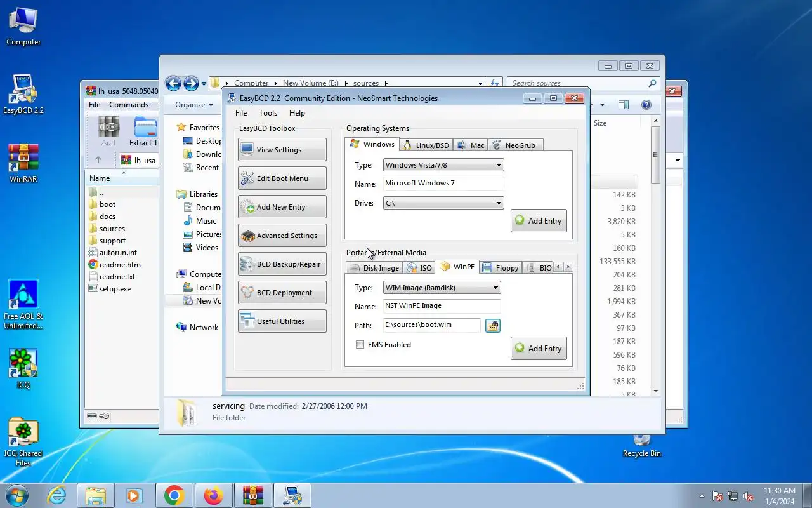The image size is (812, 508).
Task: Open the Computer desktop icon
Action: click(x=23, y=27)
